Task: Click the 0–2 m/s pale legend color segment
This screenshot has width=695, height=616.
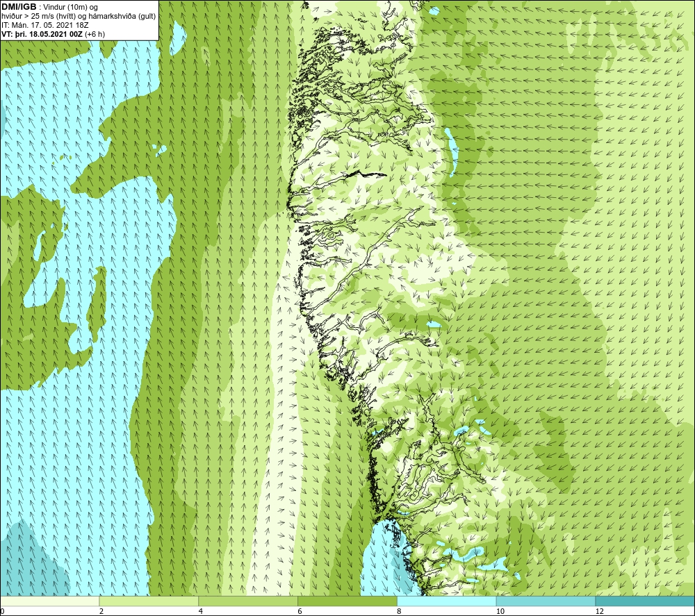Action: pyautogui.click(x=49, y=601)
